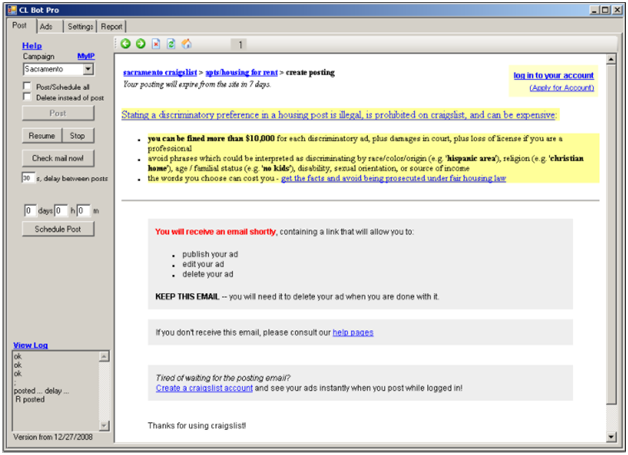Click the browser pane vertical scrollbar thumb
Image resolution: width=628 pixels, height=455 pixels.
click(x=611, y=235)
